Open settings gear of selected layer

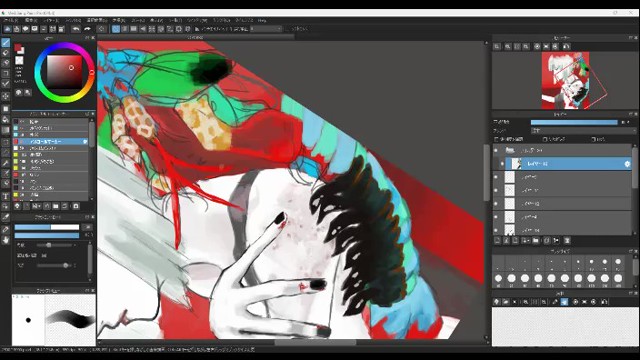pyautogui.click(x=627, y=164)
